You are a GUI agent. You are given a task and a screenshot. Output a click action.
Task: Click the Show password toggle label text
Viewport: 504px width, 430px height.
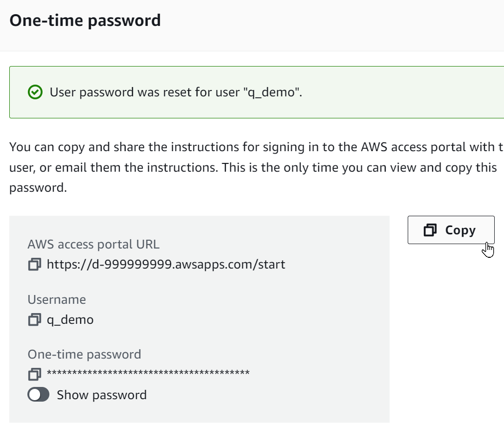tap(101, 395)
